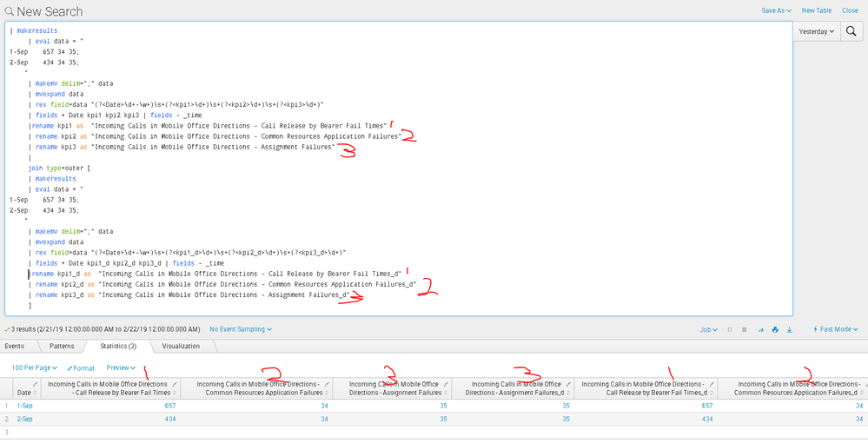Viewport: 868px width, 443px height.
Task: Print the search results
Action: click(x=775, y=329)
